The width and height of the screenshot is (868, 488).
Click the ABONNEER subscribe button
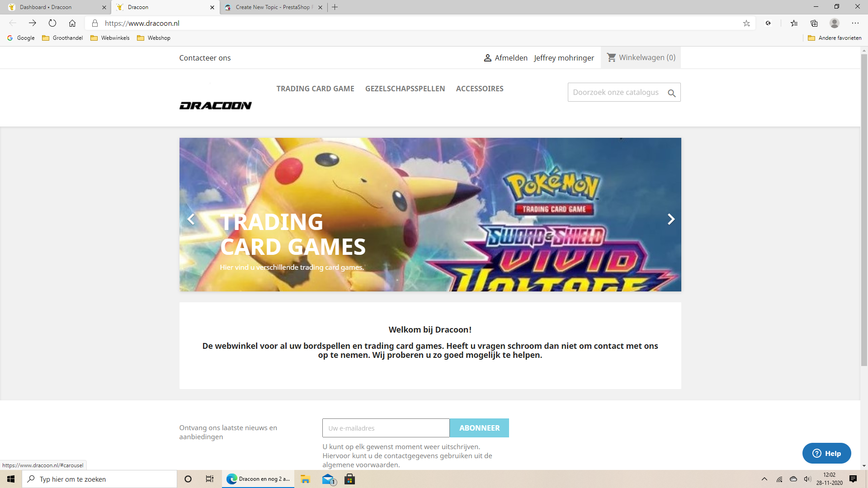[x=479, y=428]
